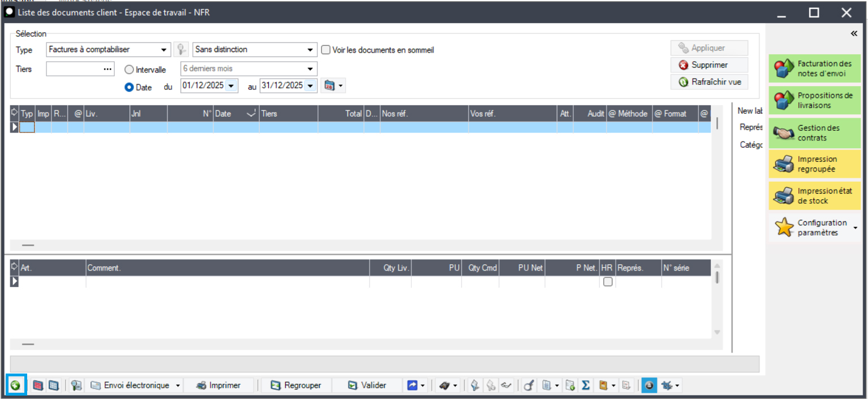
Task: Click the glasses preview icon
Action: tap(506, 385)
